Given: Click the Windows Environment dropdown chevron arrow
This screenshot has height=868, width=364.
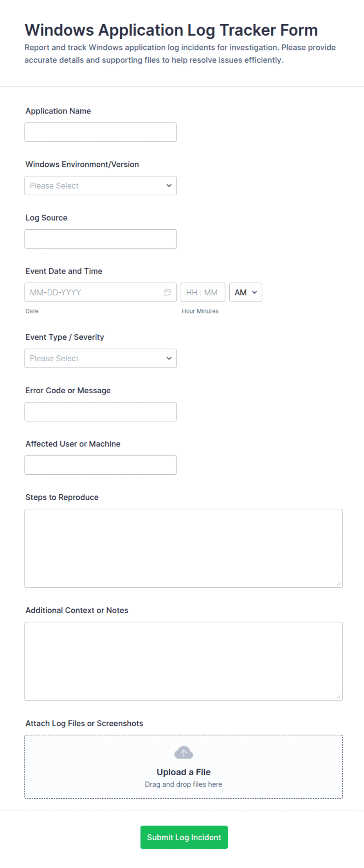Looking at the screenshot, I should coord(169,185).
